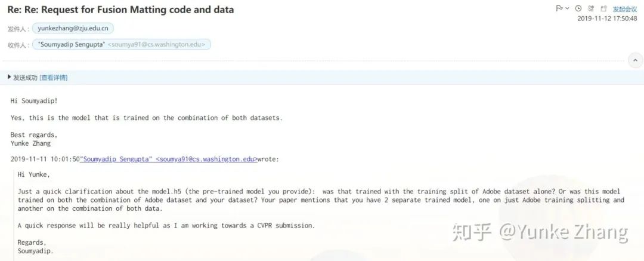Click the email subject title text
644x261 pixels.
120,10
